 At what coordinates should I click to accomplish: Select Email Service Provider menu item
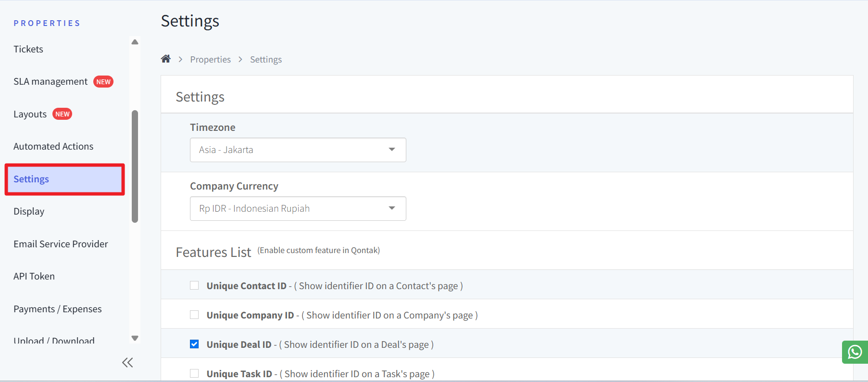click(x=61, y=244)
